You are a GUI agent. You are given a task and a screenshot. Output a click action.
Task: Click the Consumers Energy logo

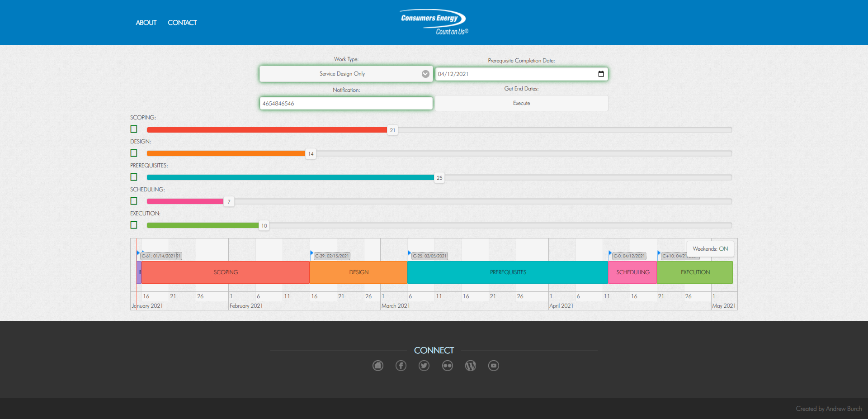point(434,22)
